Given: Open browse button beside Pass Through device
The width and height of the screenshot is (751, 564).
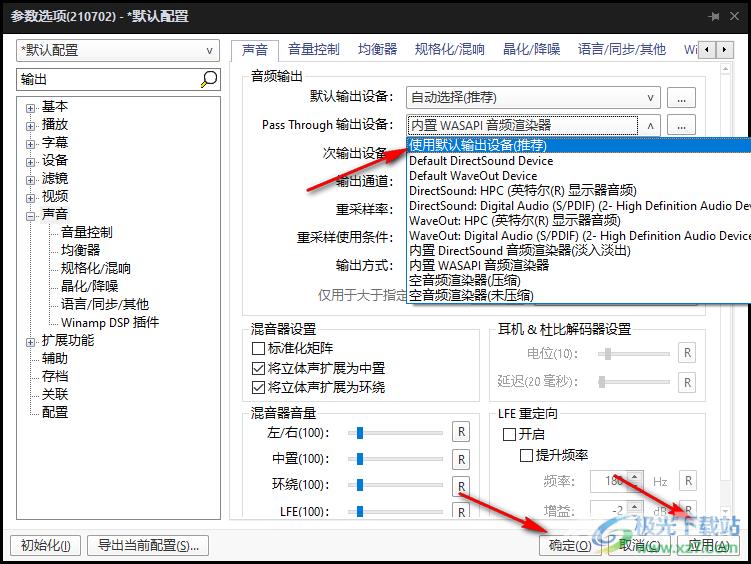Looking at the screenshot, I should [x=681, y=125].
